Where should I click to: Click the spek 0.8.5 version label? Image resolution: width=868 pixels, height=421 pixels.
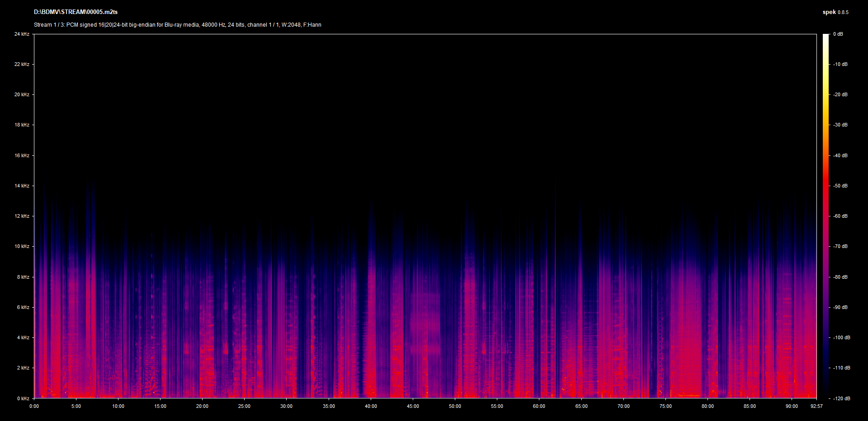coord(835,12)
